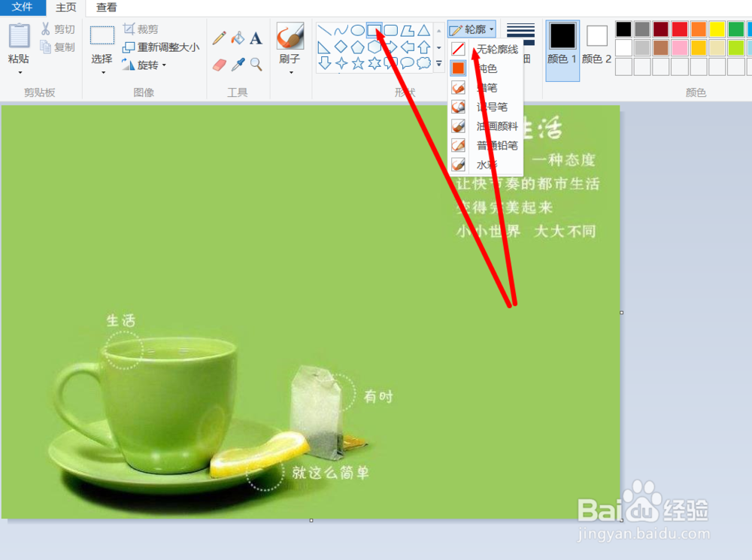Activate the Magnifier tool
Viewport: 752px width, 560px height.
[256, 62]
